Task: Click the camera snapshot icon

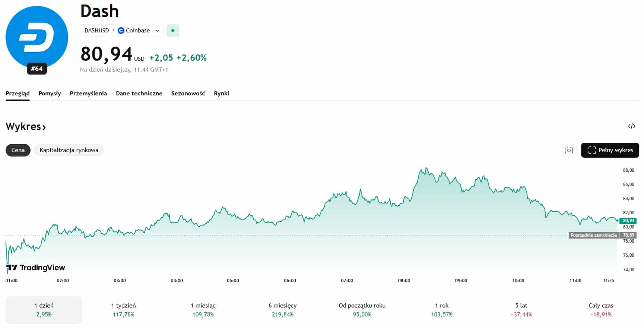Action: click(569, 150)
